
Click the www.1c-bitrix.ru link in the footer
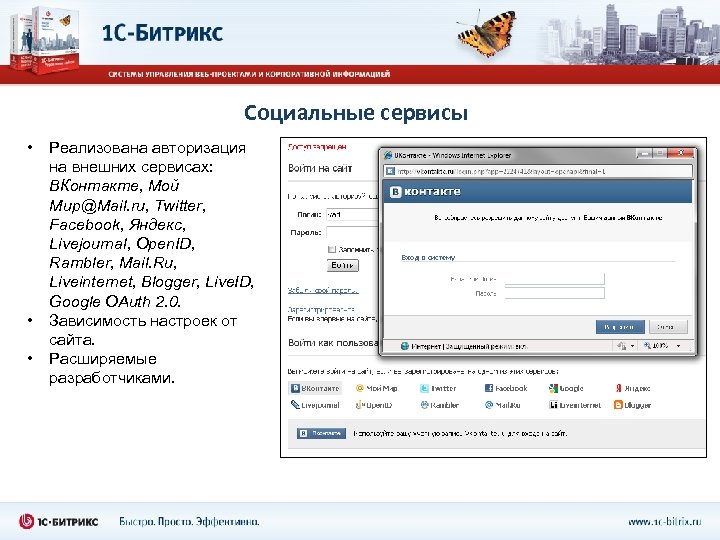click(x=664, y=522)
